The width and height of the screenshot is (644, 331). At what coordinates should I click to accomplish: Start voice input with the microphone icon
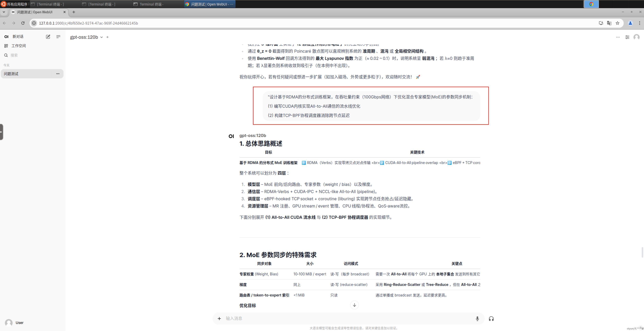tap(477, 318)
